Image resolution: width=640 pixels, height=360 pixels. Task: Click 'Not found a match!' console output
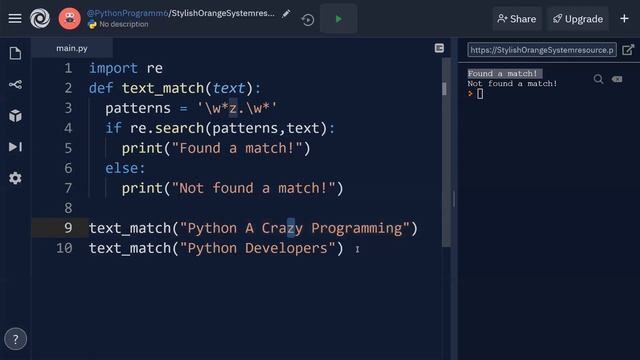pyautogui.click(x=512, y=84)
